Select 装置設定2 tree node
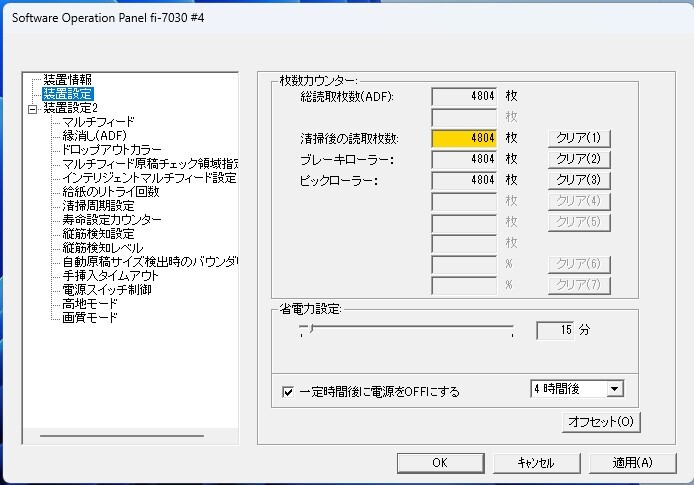The image size is (694, 485). coord(70,108)
